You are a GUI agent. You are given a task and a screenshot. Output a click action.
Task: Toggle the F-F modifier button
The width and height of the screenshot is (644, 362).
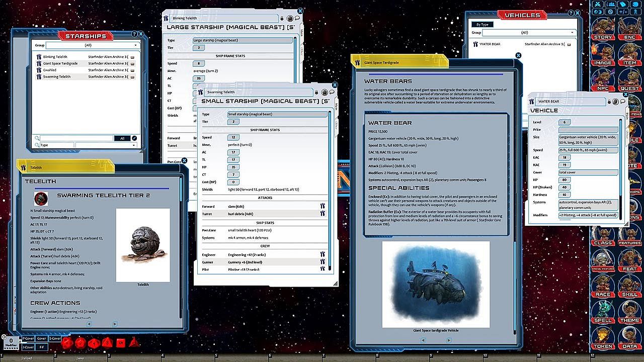[x=42, y=347]
